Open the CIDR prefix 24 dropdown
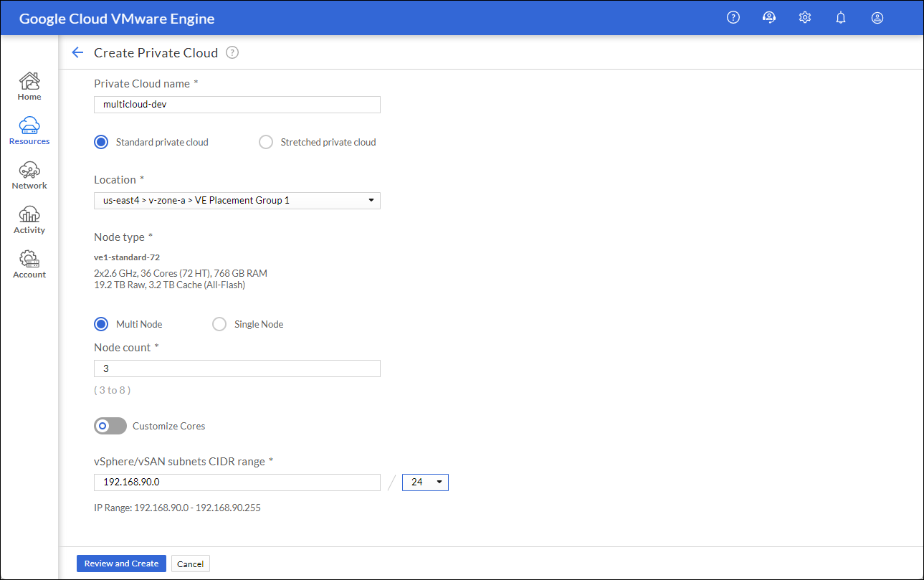The height and width of the screenshot is (580, 924). pos(426,482)
